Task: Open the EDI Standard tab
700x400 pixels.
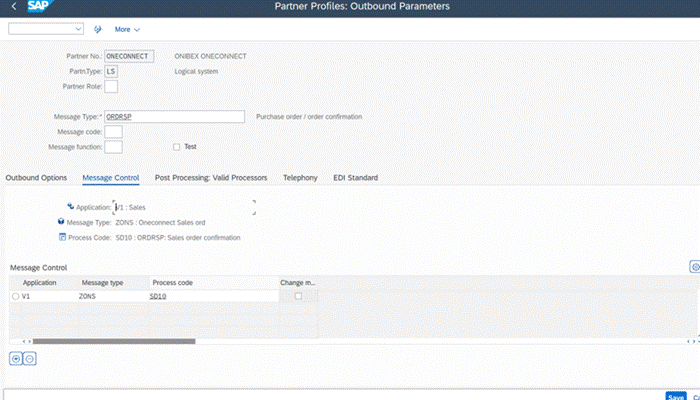Action: pos(355,177)
